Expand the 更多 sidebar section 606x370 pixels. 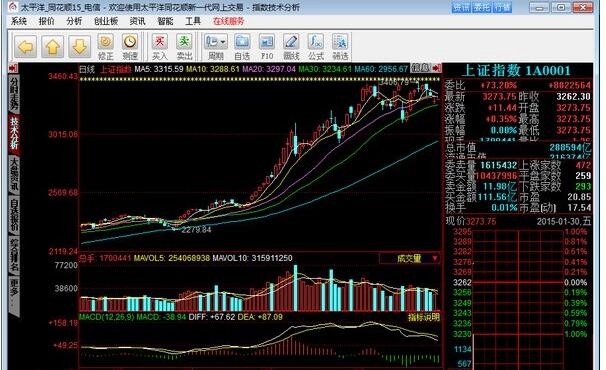coord(14,293)
